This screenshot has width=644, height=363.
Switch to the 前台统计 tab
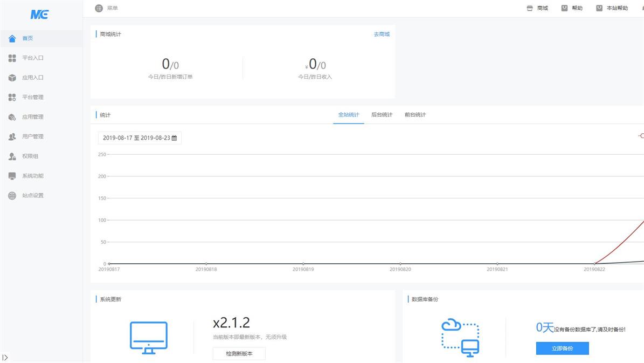click(x=415, y=115)
